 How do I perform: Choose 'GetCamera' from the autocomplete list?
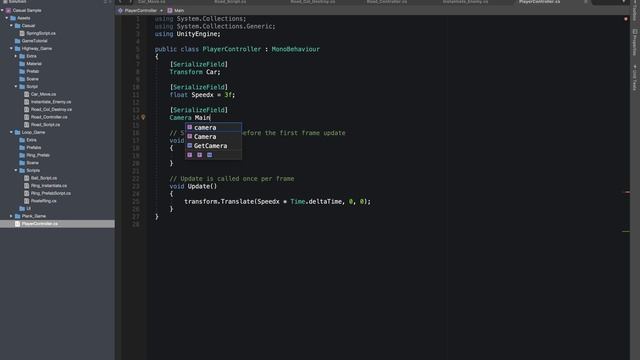[213, 146]
